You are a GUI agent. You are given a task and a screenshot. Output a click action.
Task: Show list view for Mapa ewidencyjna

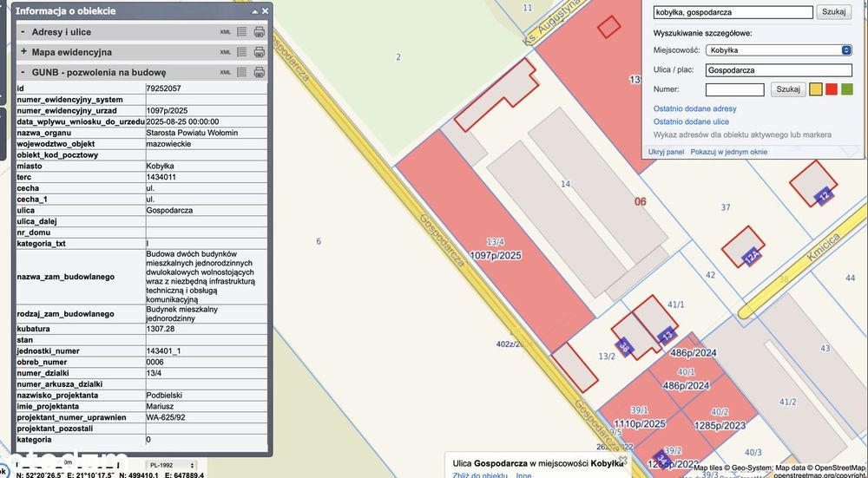click(241, 52)
